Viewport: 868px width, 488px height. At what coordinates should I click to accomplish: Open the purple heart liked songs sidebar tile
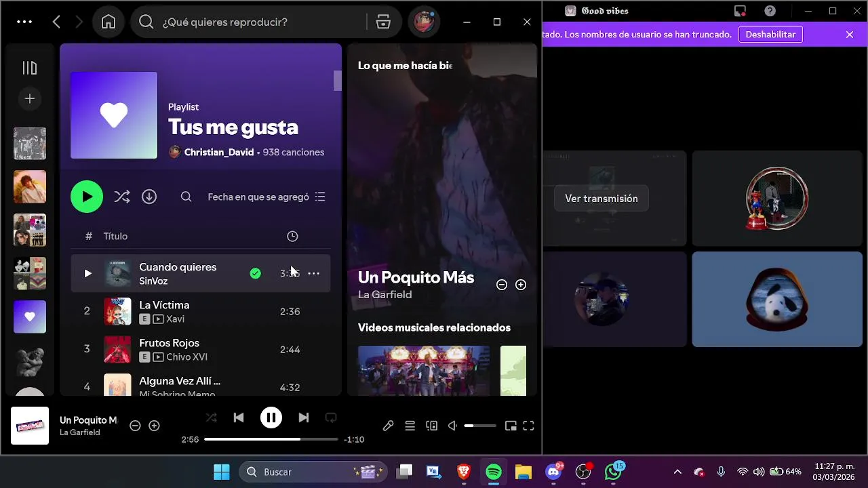30,317
